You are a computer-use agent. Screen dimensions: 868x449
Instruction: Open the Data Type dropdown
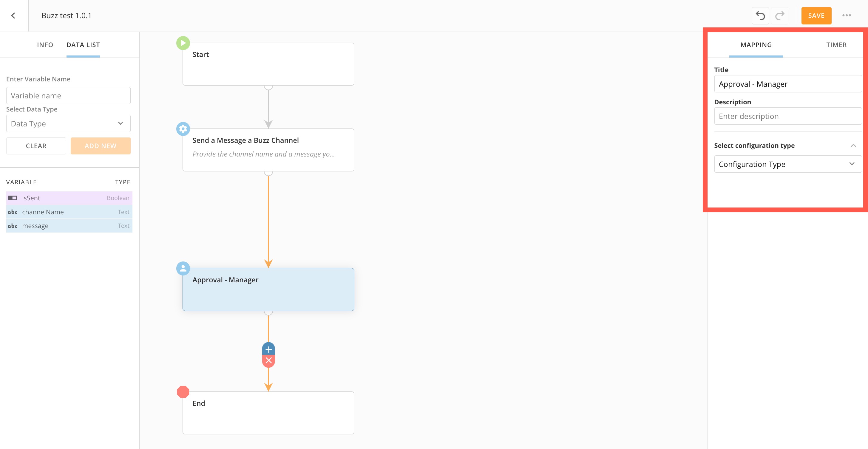pos(68,124)
